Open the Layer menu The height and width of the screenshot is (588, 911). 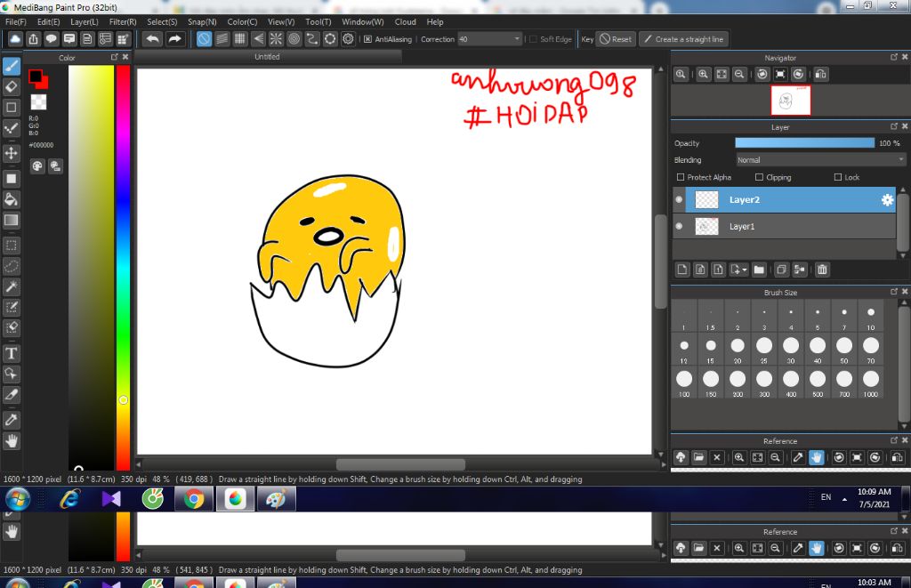click(x=85, y=21)
